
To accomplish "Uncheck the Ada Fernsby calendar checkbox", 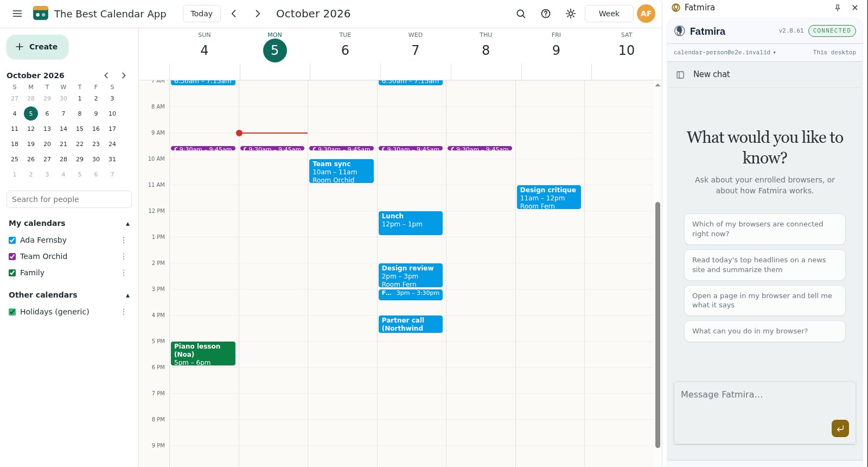I will pyautogui.click(x=12, y=240).
